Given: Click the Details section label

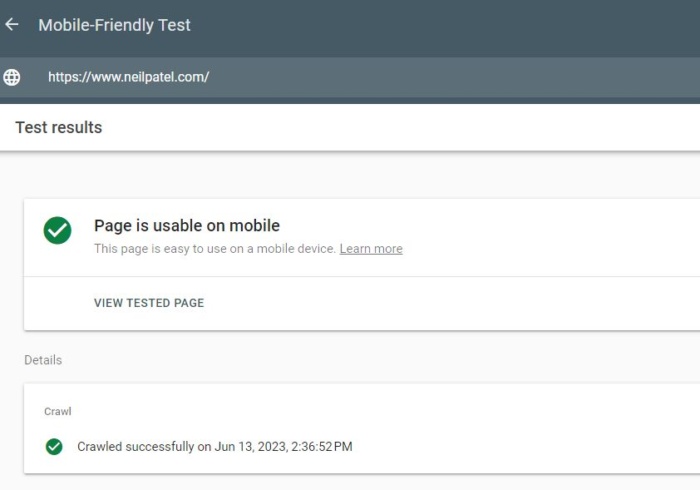Looking at the screenshot, I should (43, 360).
